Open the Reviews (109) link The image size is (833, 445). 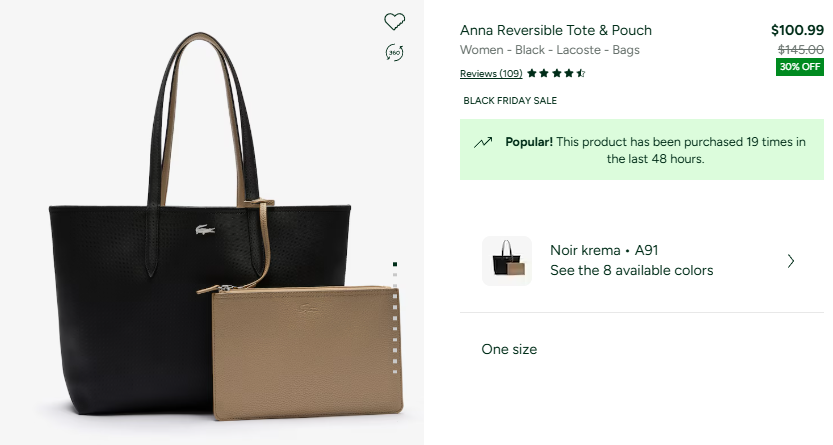point(491,73)
